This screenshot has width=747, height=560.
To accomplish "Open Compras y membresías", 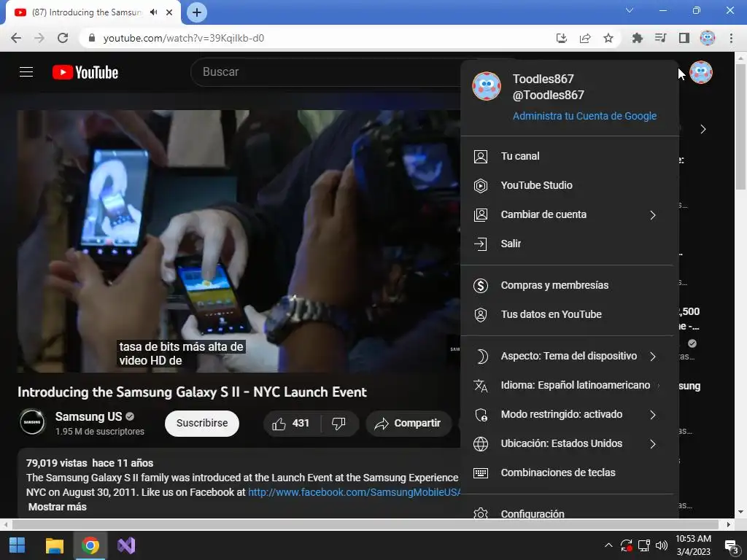I will [570, 285].
